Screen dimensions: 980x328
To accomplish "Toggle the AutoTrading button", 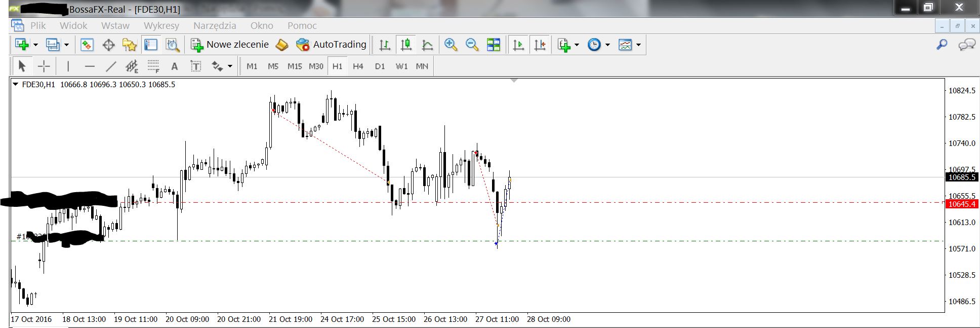I will click(x=332, y=45).
